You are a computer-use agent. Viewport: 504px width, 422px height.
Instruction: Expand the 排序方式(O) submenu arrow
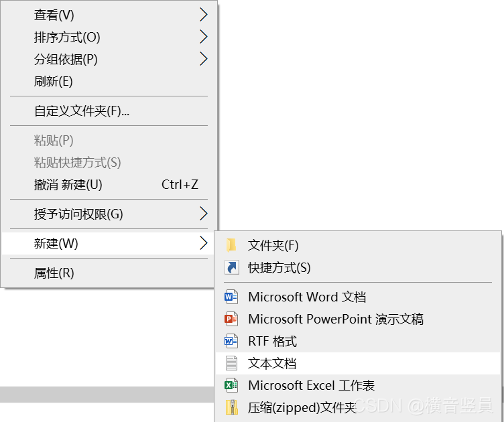point(204,37)
